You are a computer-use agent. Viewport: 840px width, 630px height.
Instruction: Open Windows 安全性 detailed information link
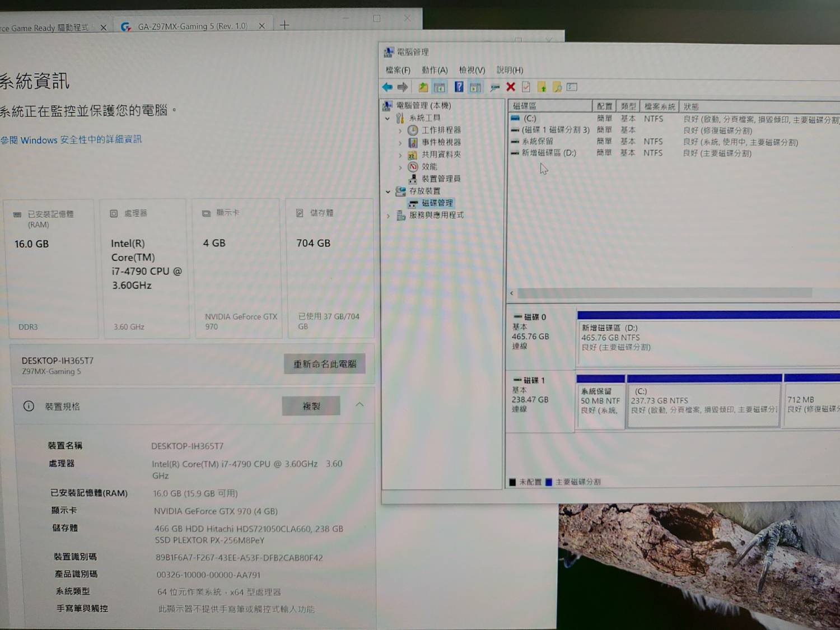[x=71, y=139]
